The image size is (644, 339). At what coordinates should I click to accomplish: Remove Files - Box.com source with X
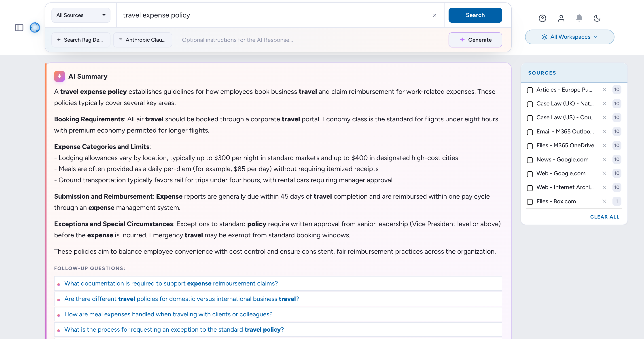604,201
